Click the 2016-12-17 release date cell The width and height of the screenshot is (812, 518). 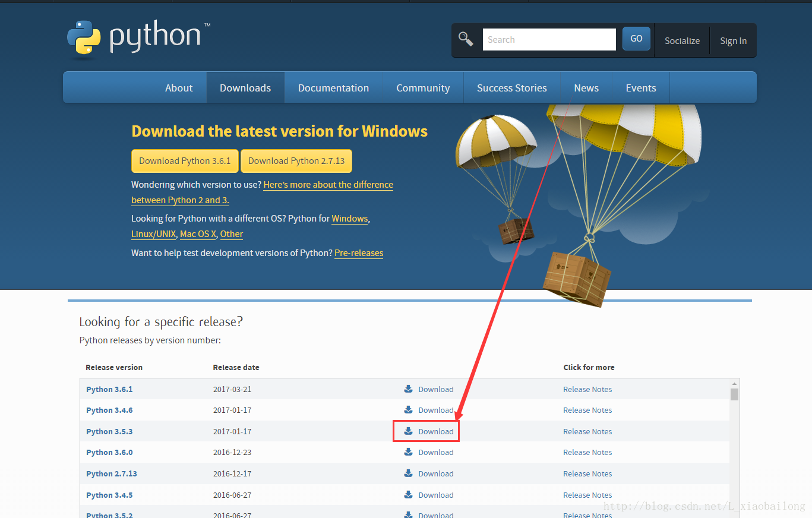click(232, 473)
